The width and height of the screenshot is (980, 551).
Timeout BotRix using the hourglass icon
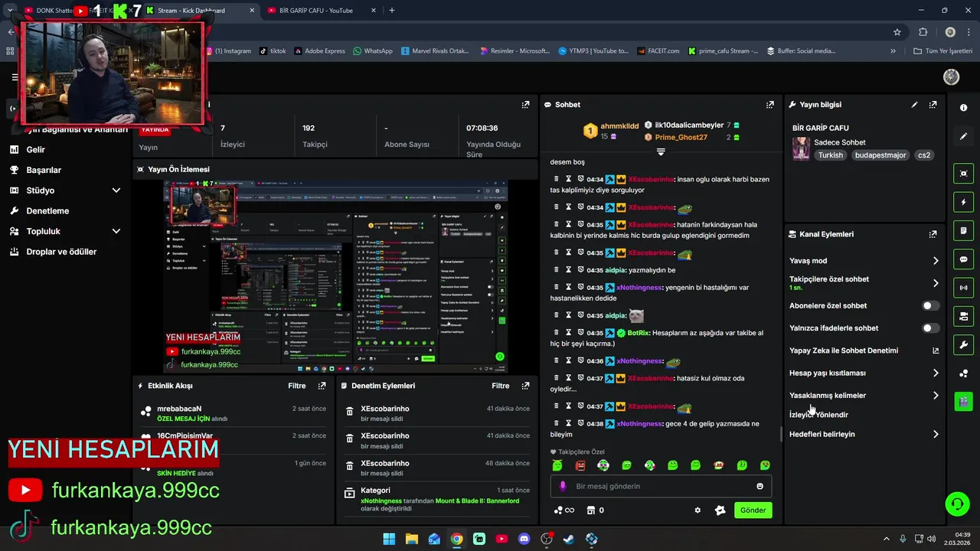click(569, 333)
